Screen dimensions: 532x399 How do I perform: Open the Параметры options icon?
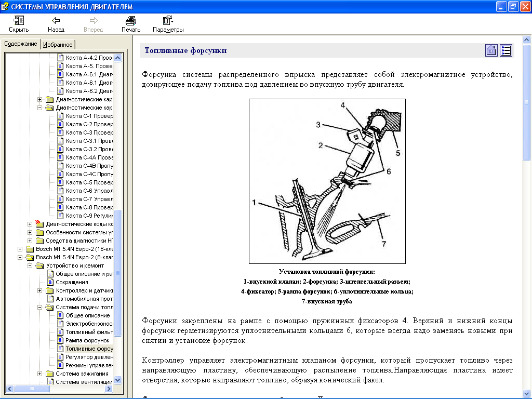[168, 21]
